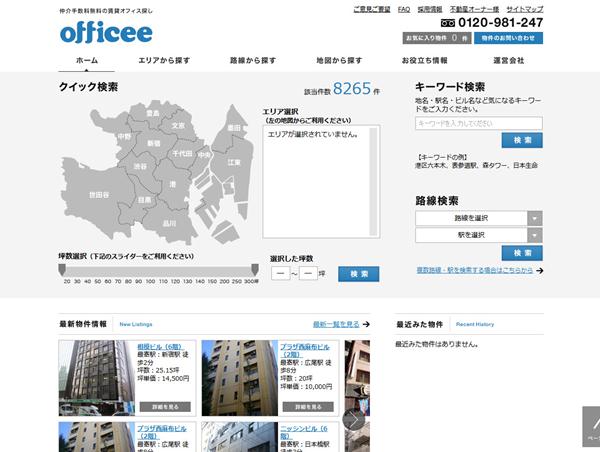Open 地図から探す menu
Viewport: 600px width, 452px height.
[339, 60]
